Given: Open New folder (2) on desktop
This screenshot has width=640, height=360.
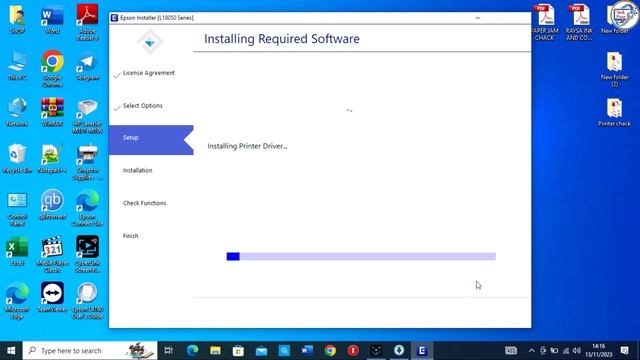Looking at the screenshot, I should [x=614, y=69].
